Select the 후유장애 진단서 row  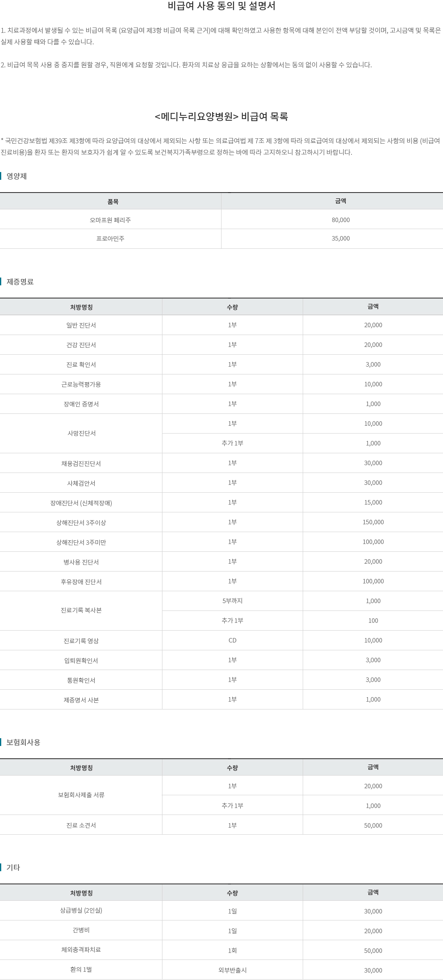(221, 581)
